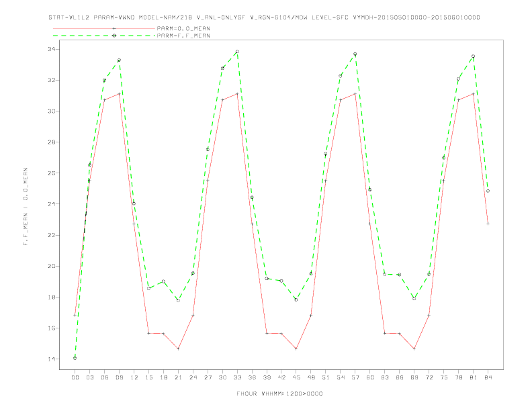This screenshot has height=411, width=532.
Task: Click the x-axis tick label 84
Action: (x=488, y=377)
